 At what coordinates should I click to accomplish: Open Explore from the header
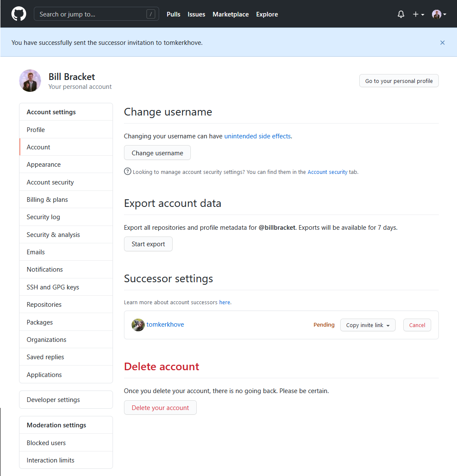267,14
